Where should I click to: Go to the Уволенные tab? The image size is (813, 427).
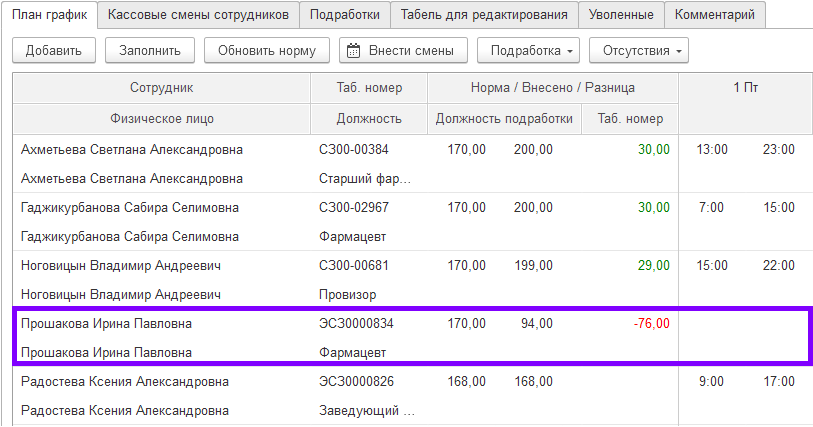[x=621, y=15]
